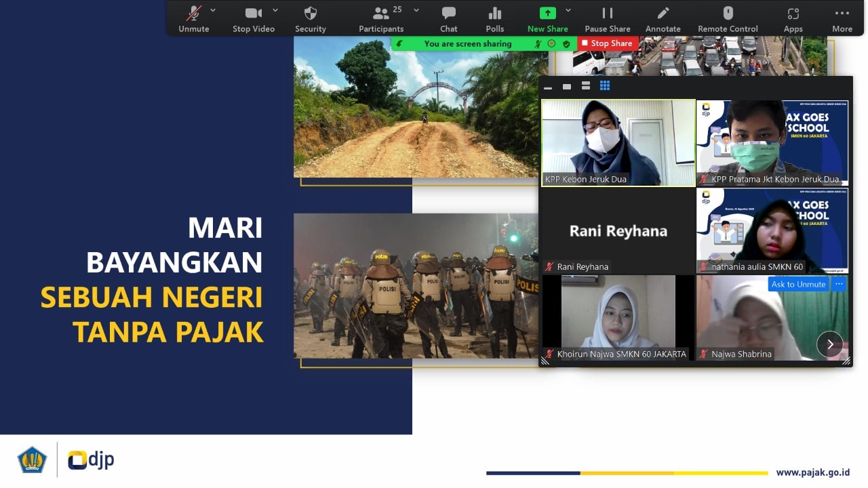Stop Video camera feed

(254, 18)
